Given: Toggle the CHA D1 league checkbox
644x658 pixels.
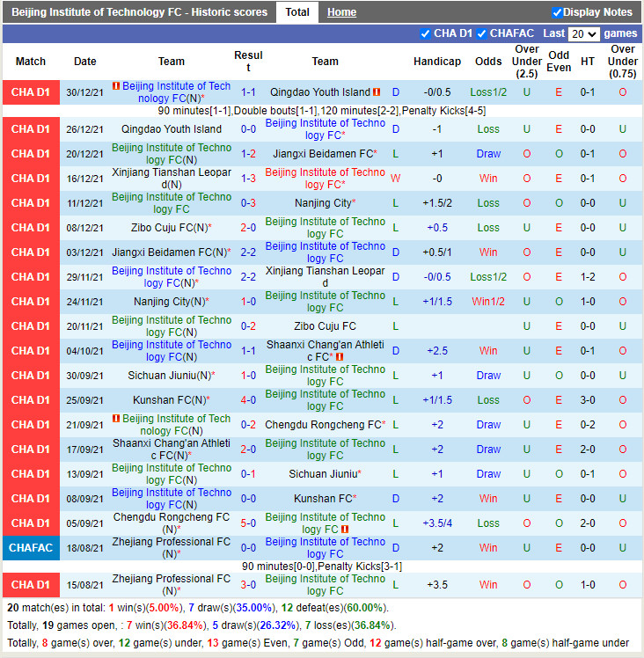Looking at the screenshot, I should tap(425, 33).
